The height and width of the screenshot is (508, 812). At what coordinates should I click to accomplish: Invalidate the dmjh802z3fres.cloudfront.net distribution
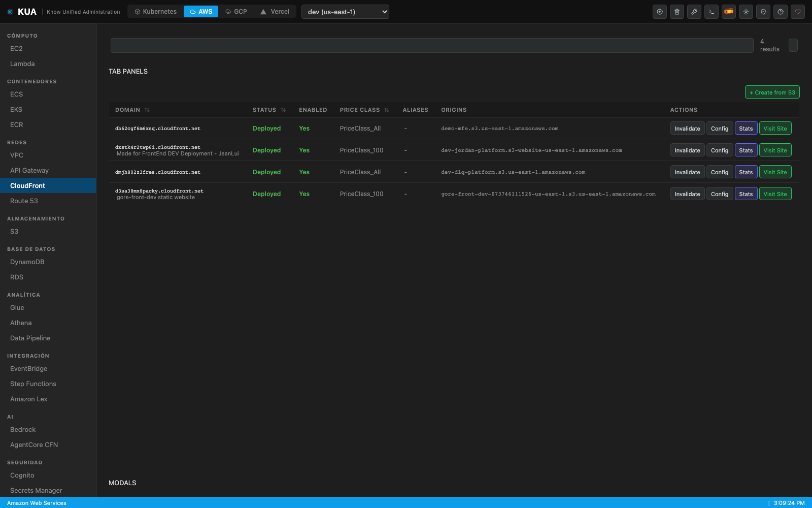pos(687,172)
